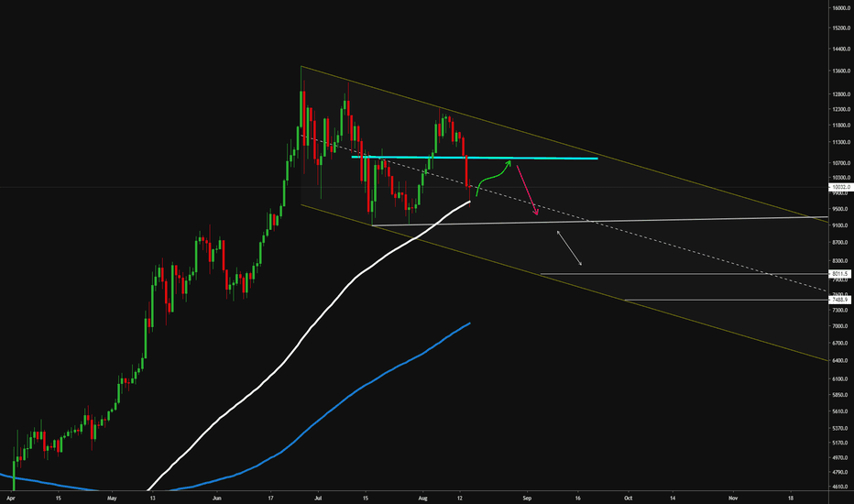Click the Apr date label on time axis
Viewport: 854px width, 504px height.
[x=11, y=498]
